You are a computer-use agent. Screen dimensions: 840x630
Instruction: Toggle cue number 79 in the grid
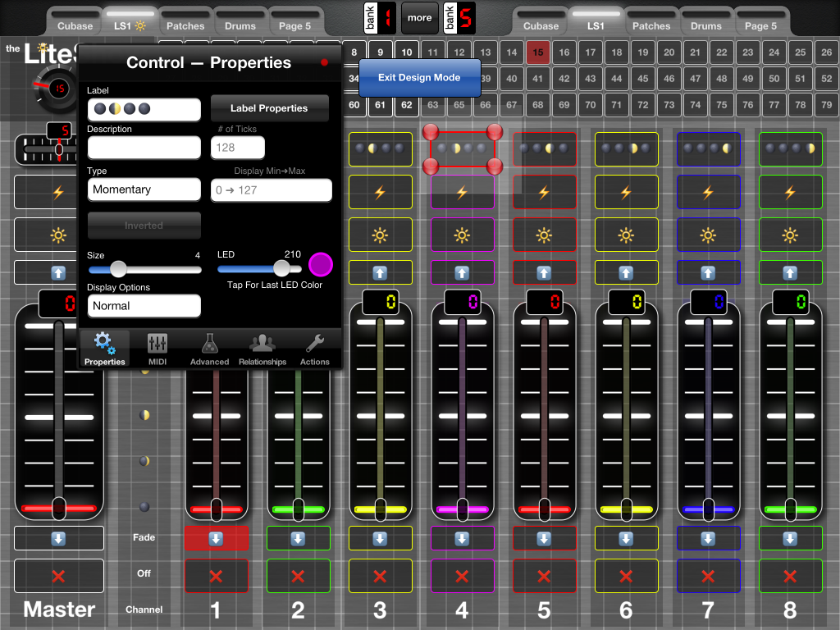coord(827,105)
